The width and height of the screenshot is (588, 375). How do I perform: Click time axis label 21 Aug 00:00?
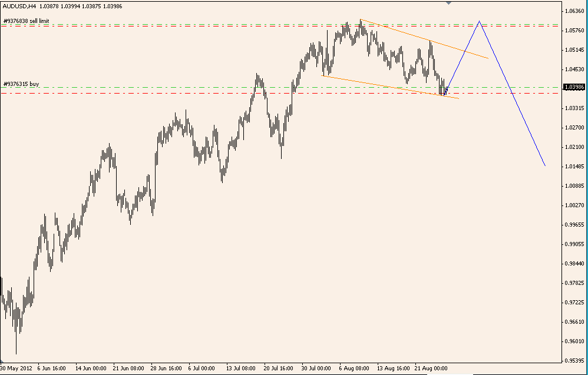pos(431,369)
